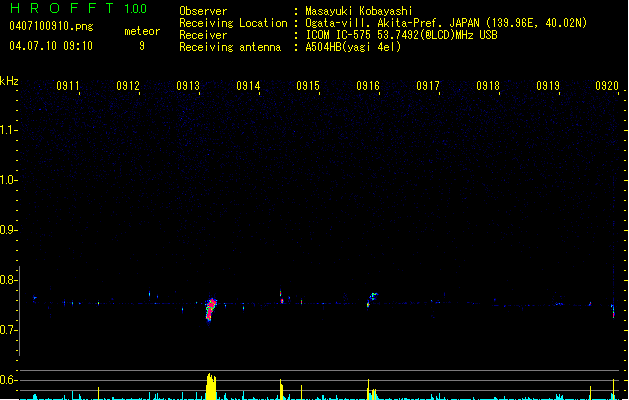Click the faint echo at the 0920 edge
The height and width of the screenshot is (400, 629).
(x=613, y=311)
